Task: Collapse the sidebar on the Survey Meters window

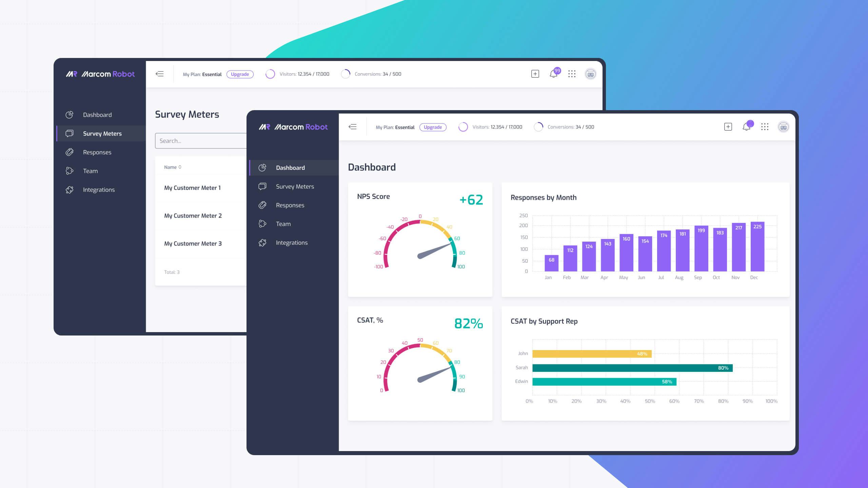Action: click(159, 74)
